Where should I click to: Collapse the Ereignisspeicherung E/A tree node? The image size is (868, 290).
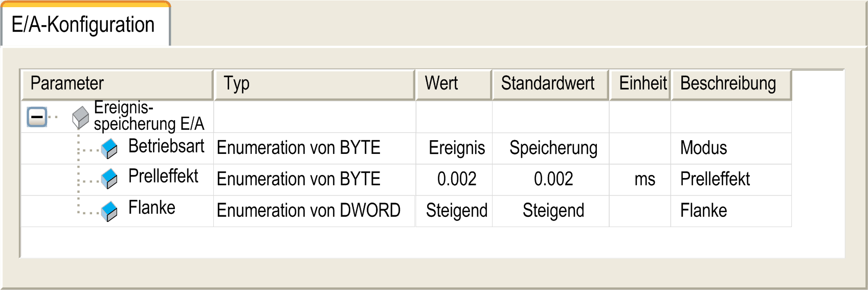37,117
